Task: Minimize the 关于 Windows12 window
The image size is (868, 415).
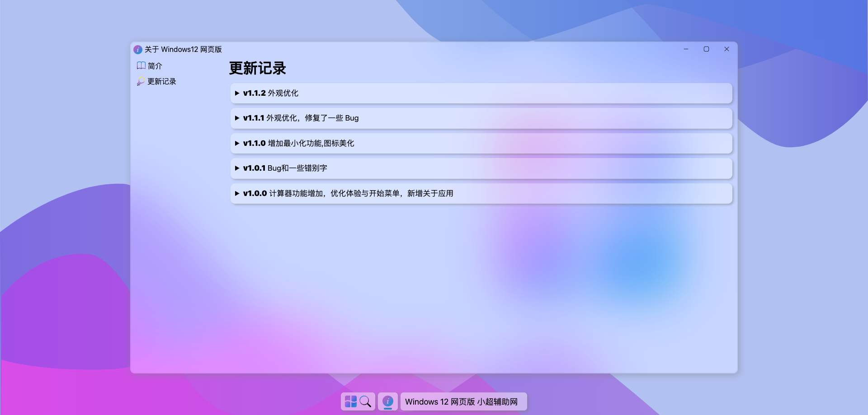Action: [x=686, y=49]
